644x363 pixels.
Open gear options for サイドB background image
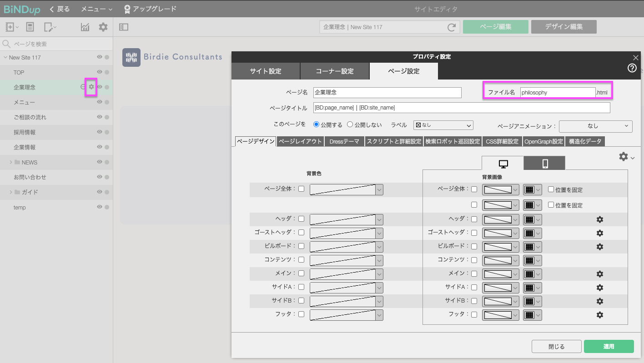pos(600,301)
